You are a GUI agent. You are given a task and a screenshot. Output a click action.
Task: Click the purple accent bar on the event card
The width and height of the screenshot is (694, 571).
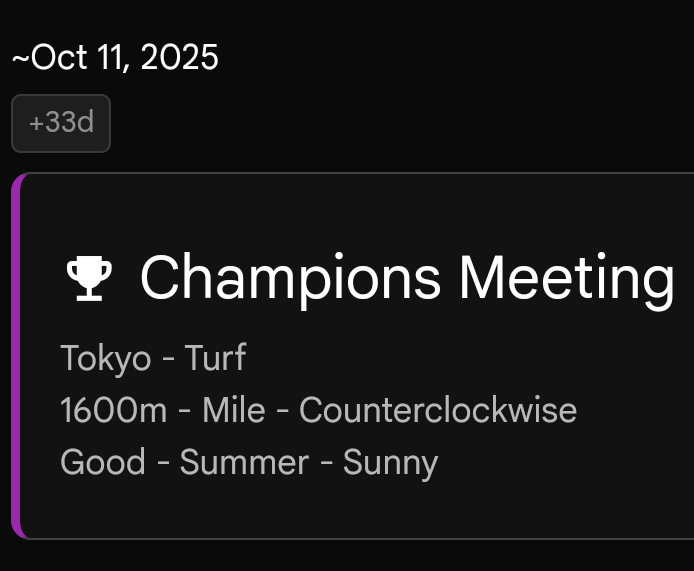click(16, 356)
